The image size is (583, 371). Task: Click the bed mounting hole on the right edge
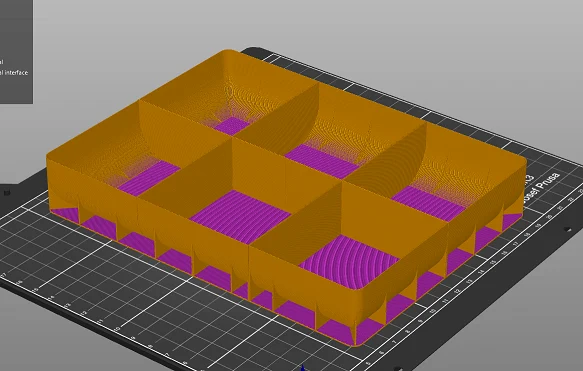click(567, 229)
